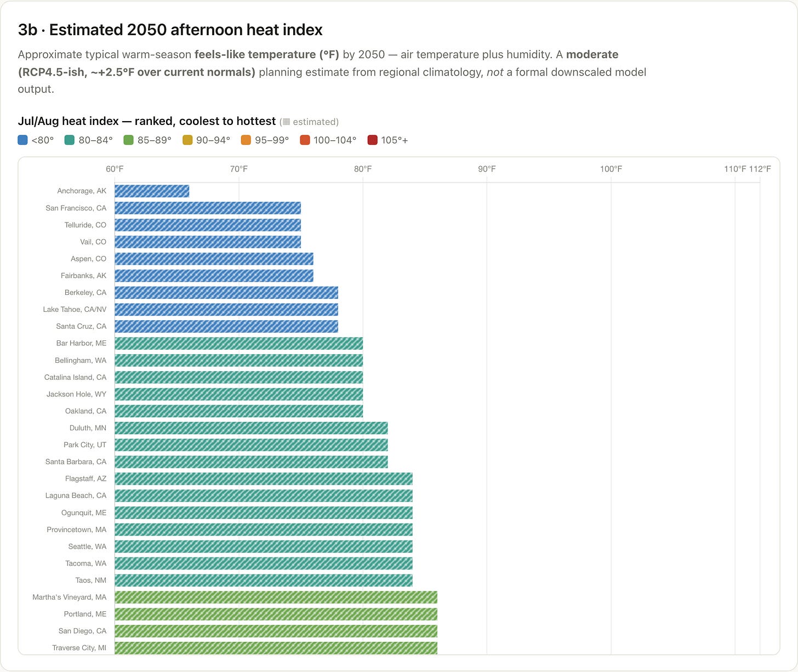
Task: Click the Lake Tahoe, CA/NV bar
Action: tap(226, 310)
